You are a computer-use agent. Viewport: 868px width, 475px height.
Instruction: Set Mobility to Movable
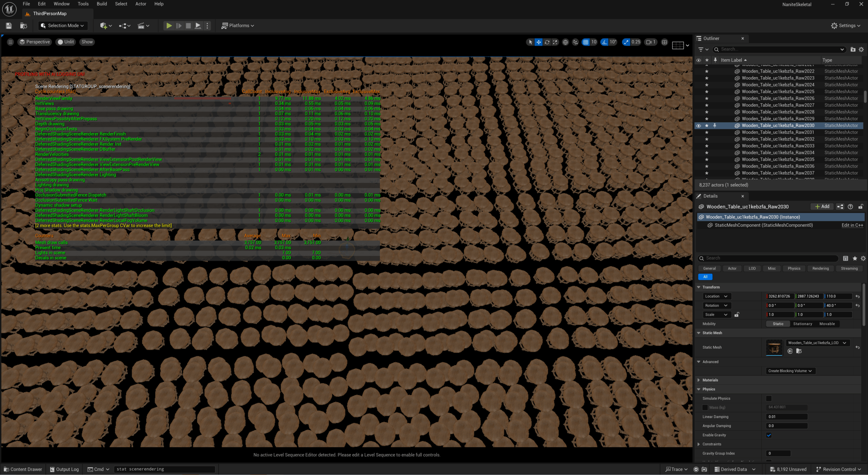click(x=827, y=324)
